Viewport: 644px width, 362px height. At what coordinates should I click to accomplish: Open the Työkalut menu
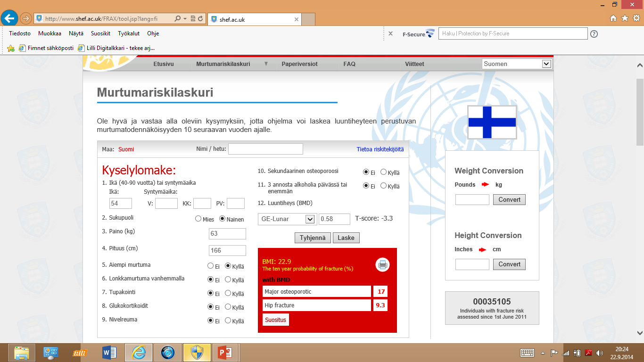coord(129,33)
